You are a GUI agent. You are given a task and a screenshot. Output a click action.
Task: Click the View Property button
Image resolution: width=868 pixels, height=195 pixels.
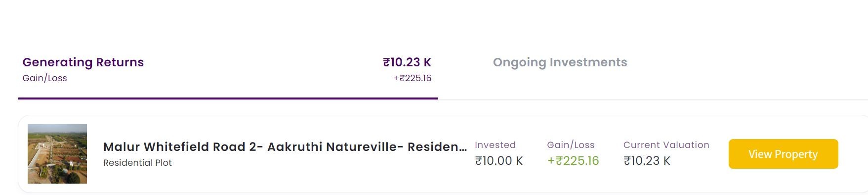click(x=783, y=154)
